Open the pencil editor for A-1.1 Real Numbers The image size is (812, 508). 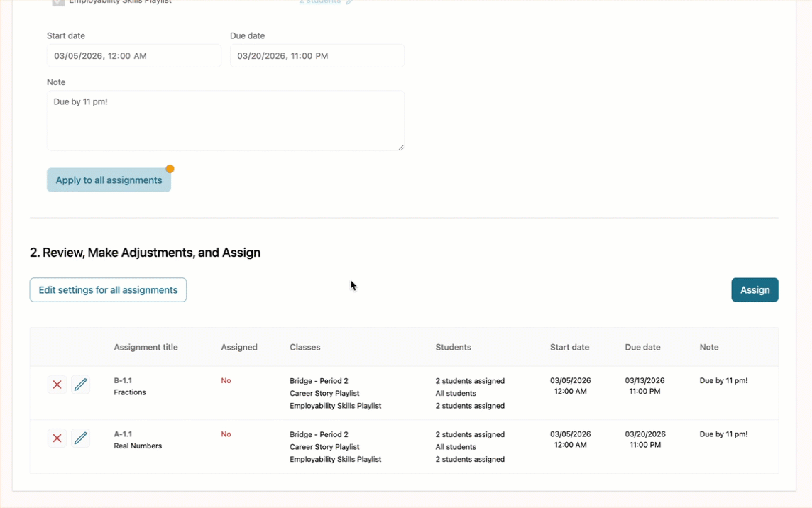80,438
